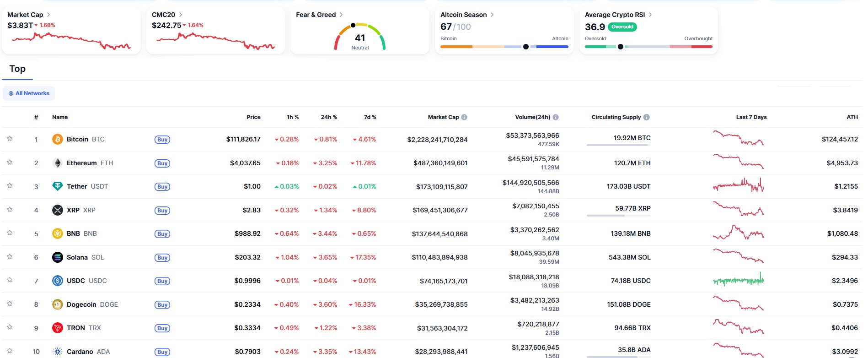Image resolution: width=868 pixels, height=358 pixels.
Task: Click the Volume(24h) column info icon
Action: (556, 117)
